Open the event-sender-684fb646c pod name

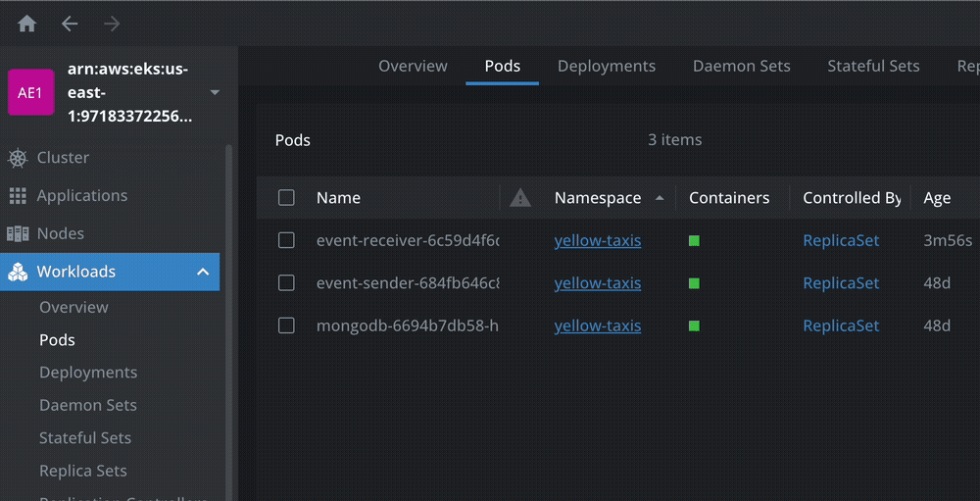tap(408, 283)
